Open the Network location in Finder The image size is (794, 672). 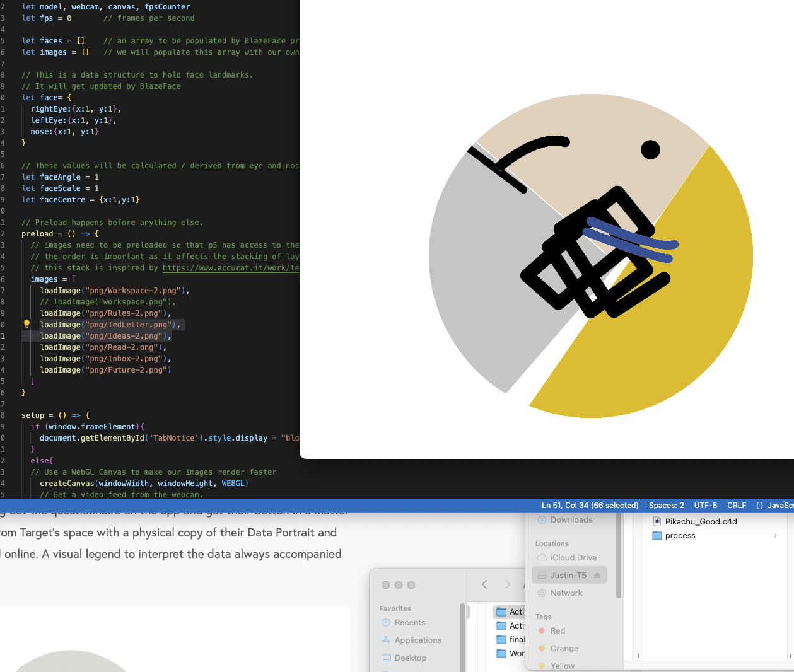[565, 593]
